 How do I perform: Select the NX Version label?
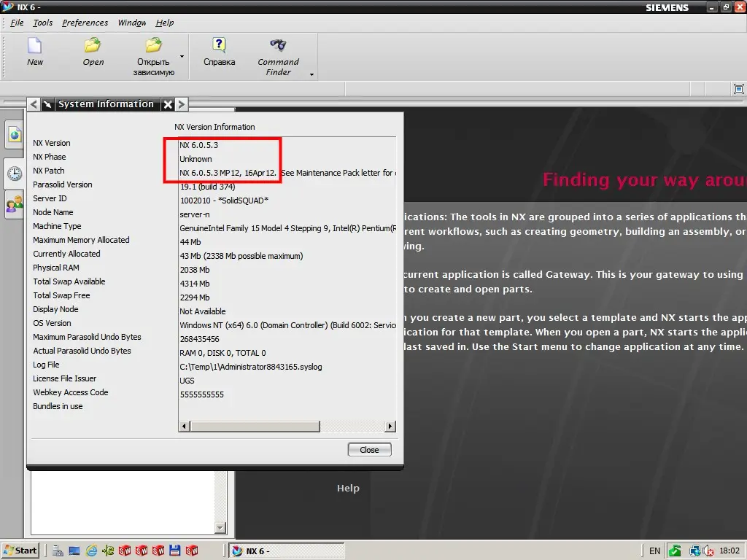click(52, 143)
